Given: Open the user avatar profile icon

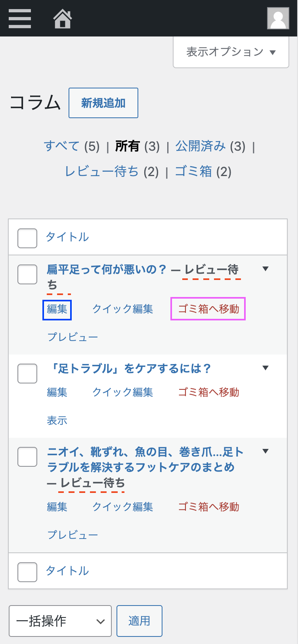Looking at the screenshot, I should pyautogui.click(x=278, y=18).
